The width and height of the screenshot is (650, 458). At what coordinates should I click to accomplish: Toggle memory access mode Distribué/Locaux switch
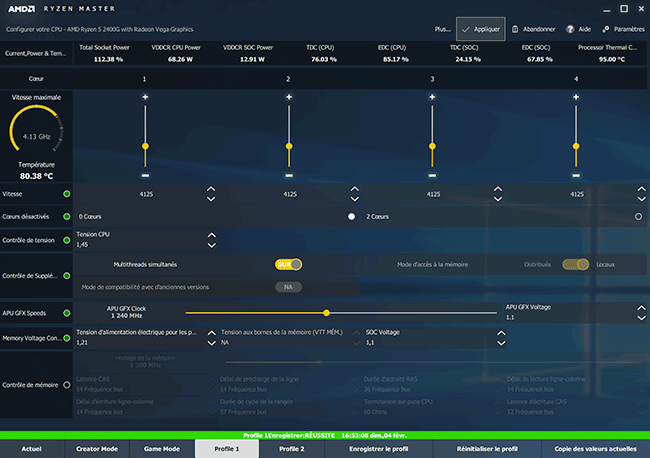[x=575, y=265]
